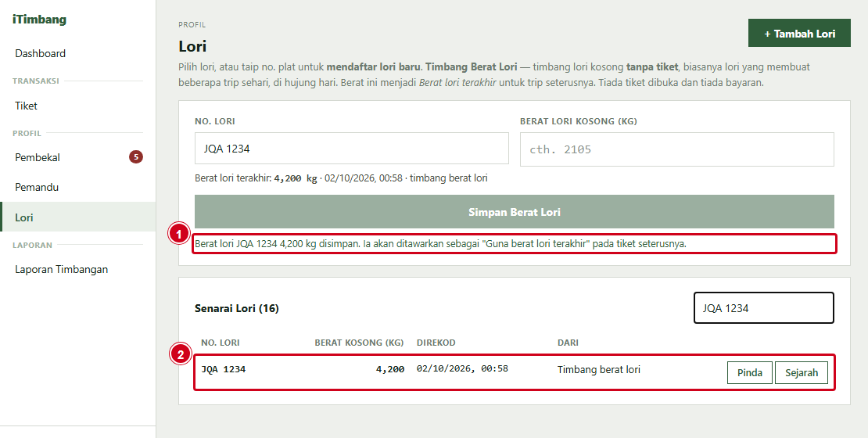Select Lori in the sidebar
Image resolution: width=868 pixels, height=438 pixels.
pos(78,217)
